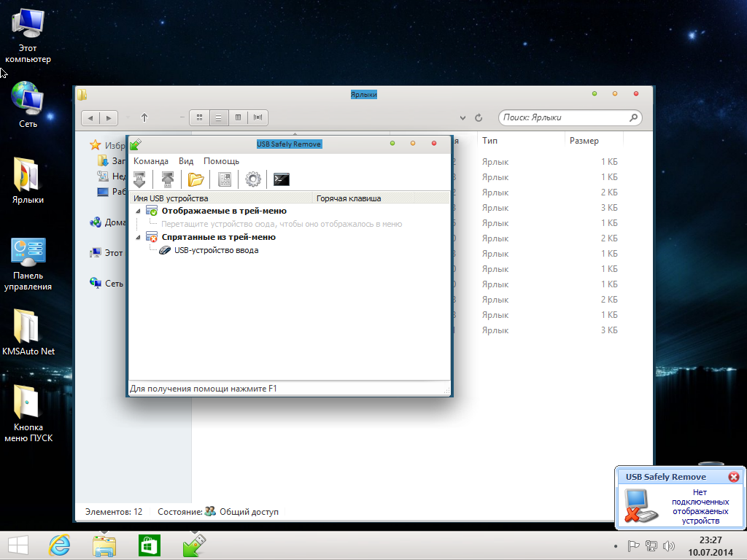Viewport: 747px width, 560px height.
Task: Click the Элементов: 12 status bar text
Action: (x=114, y=512)
